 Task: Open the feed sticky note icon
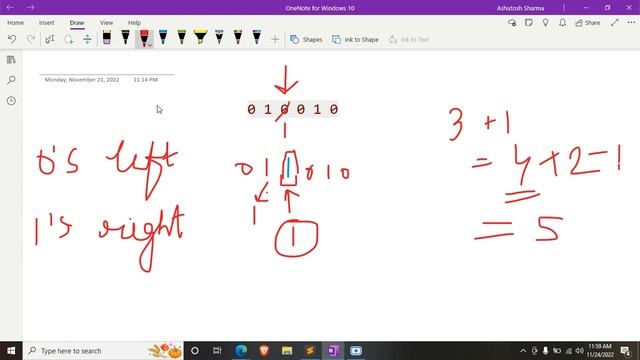529,23
